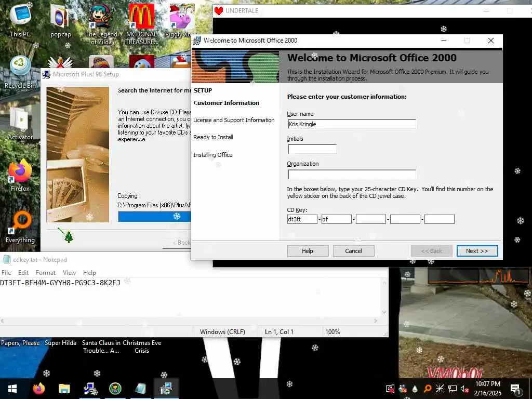Click the Papers, Please desktop label
This screenshot has height=399, width=532.
(x=20, y=343)
